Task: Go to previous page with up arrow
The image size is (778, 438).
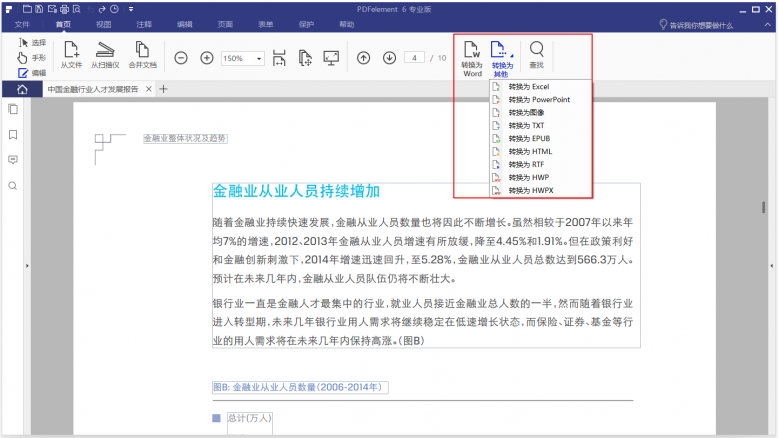Action: (364, 58)
